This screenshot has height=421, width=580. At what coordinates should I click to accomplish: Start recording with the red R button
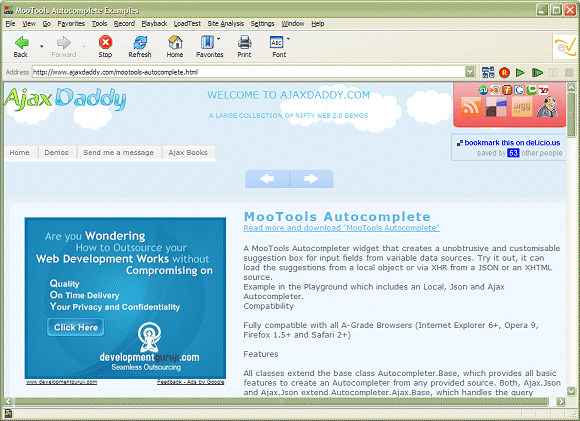pos(504,73)
